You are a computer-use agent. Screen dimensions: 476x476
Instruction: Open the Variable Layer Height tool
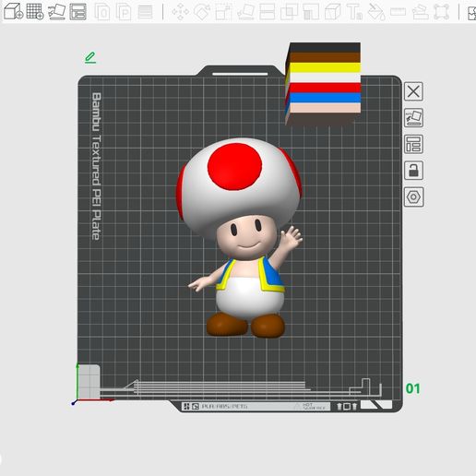point(145,12)
